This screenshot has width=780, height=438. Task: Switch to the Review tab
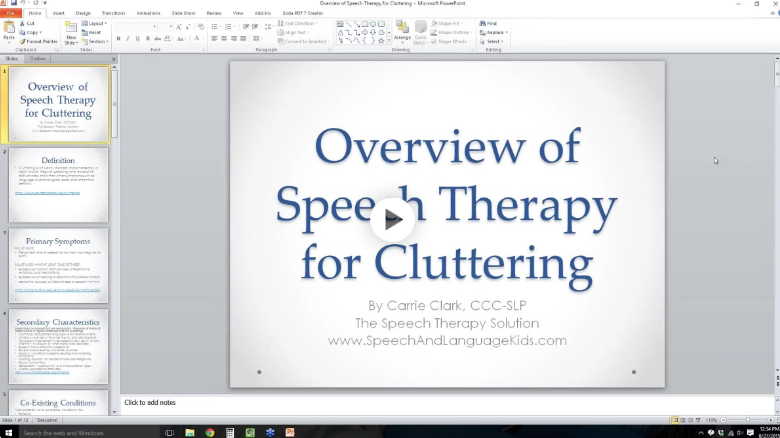click(x=214, y=13)
